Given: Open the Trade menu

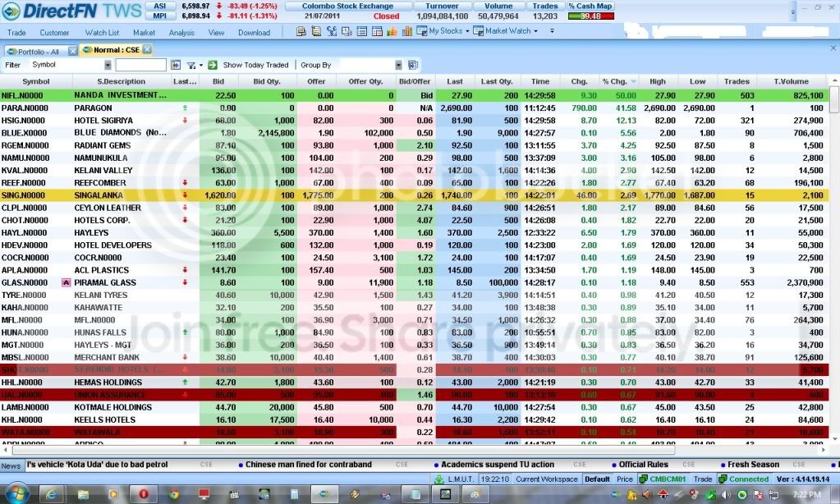Looking at the screenshot, I should (x=16, y=33).
